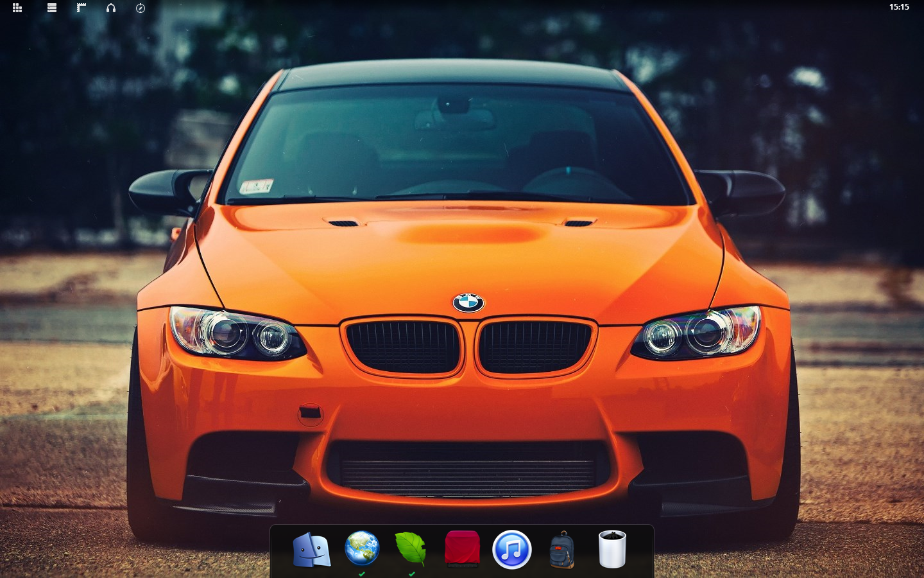The width and height of the screenshot is (924, 578).
Task: Open the green leaf app in dock
Action: click(411, 549)
